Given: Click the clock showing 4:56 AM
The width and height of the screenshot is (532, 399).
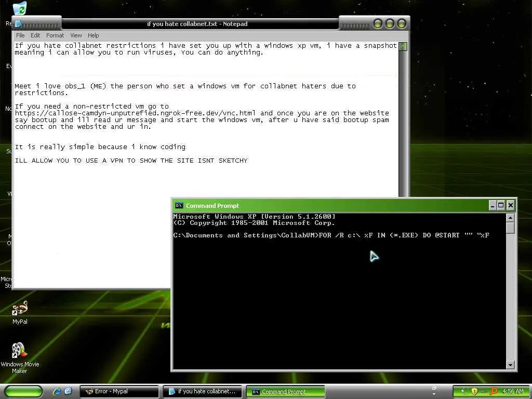Looking at the screenshot, I should pos(513,391).
